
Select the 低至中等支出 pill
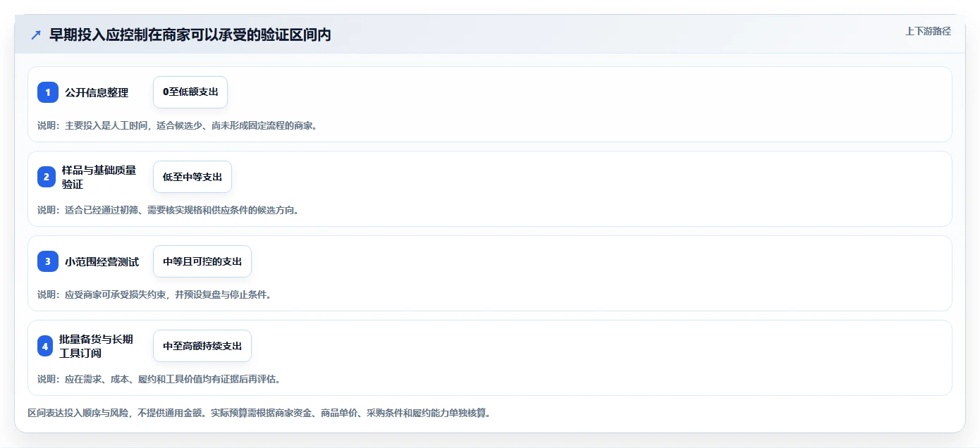point(192,177)
